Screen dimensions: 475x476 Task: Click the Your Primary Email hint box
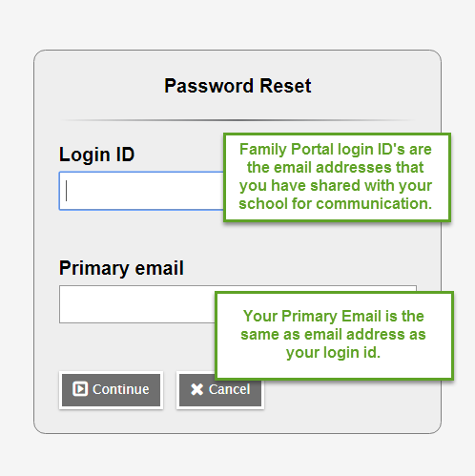pyautogui.click(x=334, y=336)
